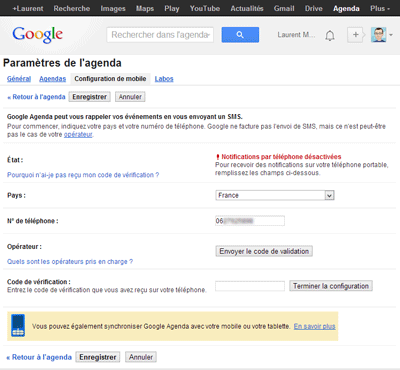This screenshot has height=370, width=400.
Task: Open the profile avatar menu
Action: 378,35
